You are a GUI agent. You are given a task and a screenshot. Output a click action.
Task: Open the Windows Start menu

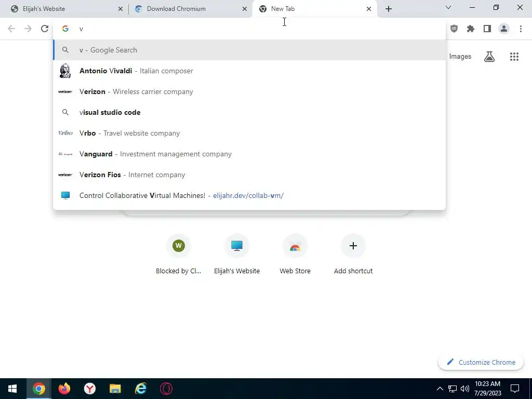12,389
